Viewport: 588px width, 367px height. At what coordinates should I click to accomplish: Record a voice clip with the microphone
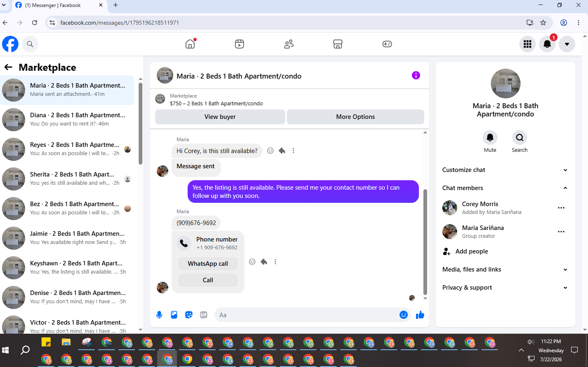(159, 315)
